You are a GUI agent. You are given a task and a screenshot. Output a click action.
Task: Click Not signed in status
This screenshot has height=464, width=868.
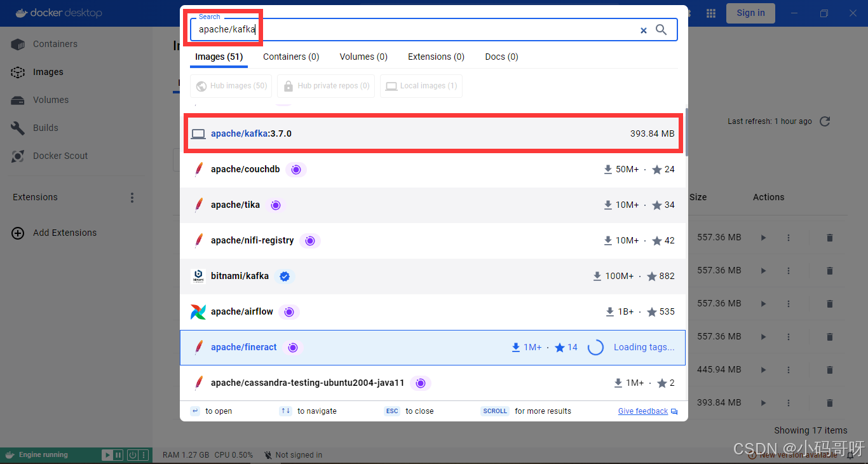(x=293, y=455)
